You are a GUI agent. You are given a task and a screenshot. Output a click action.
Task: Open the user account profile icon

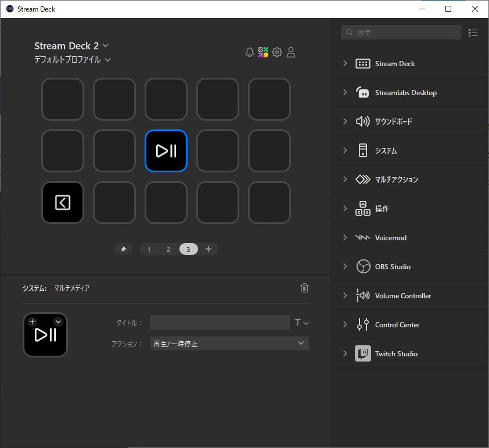291,52
